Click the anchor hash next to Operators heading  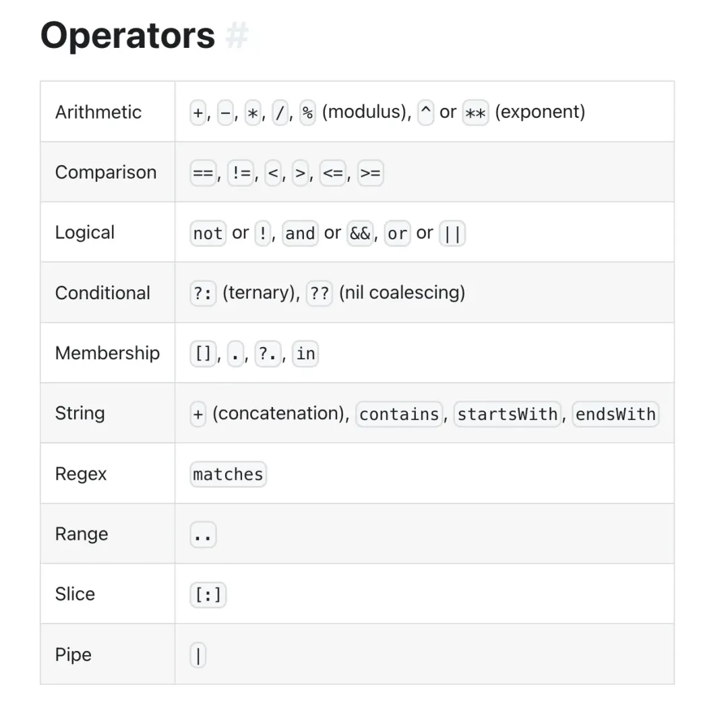(x=237, y=36)
